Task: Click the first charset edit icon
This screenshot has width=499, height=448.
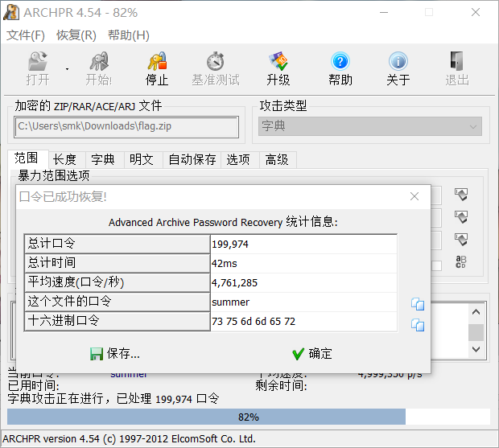Action: pos(461,195)
